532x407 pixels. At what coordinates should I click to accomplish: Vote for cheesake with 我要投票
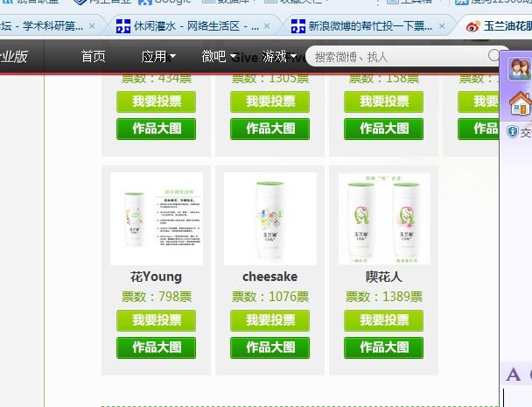pos(269,320)
